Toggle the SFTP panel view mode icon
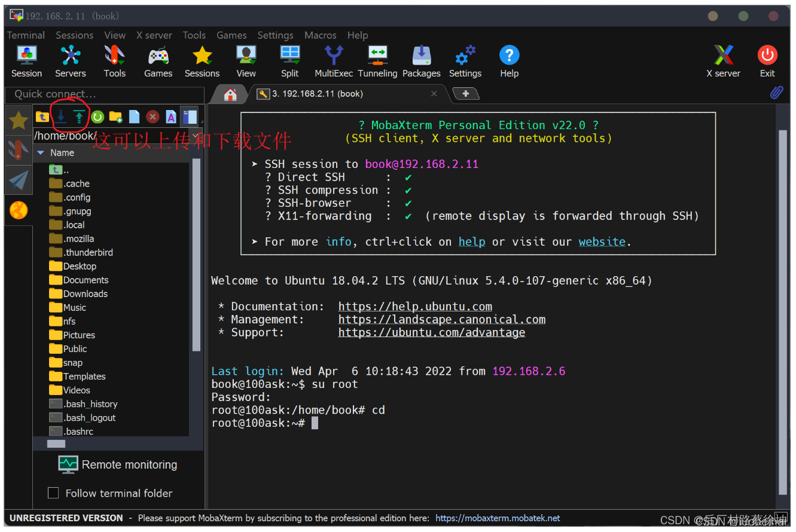Screen dimensions: 796x532 (x=190, y=117)
